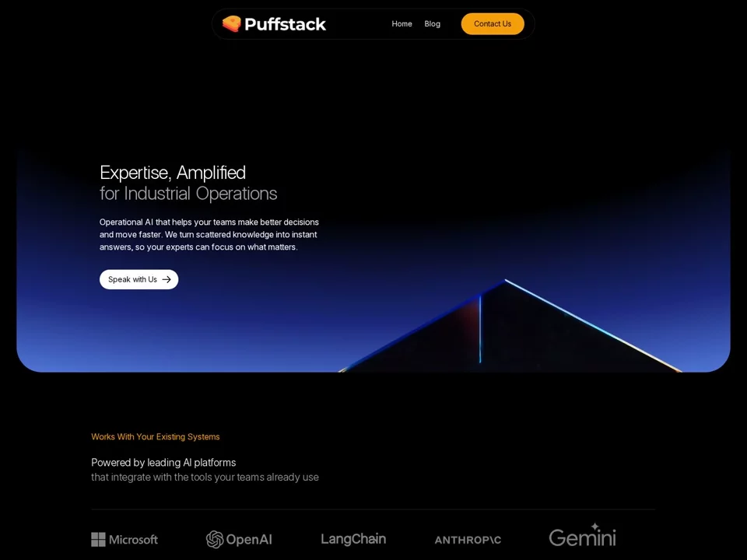Click the Gemini logo
This screenshot has height=560, width=747.
click(x=582, y=535)
